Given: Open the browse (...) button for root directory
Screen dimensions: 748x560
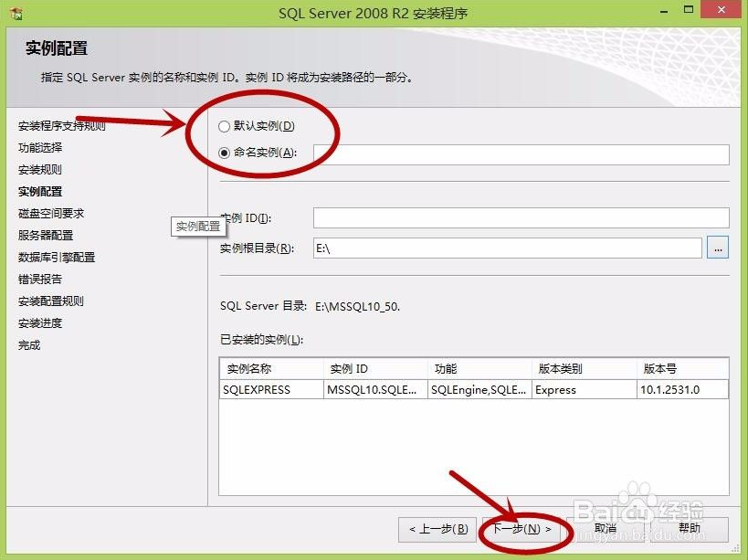Looking at the screenshot, I should pos(718,248).
